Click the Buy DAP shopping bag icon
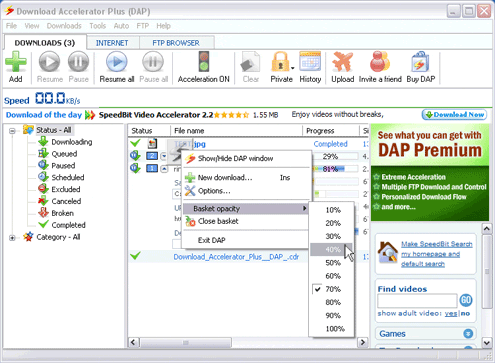 420,62
